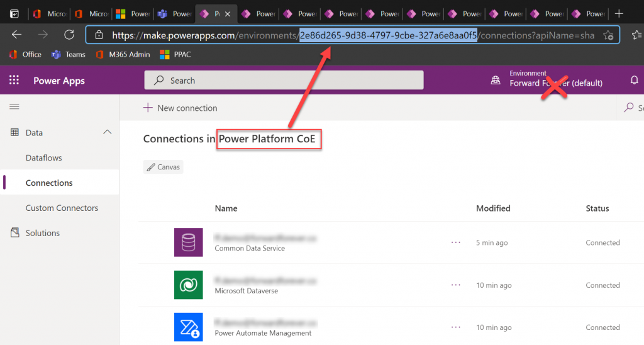Click the '5 min ago' modified value

492,242
